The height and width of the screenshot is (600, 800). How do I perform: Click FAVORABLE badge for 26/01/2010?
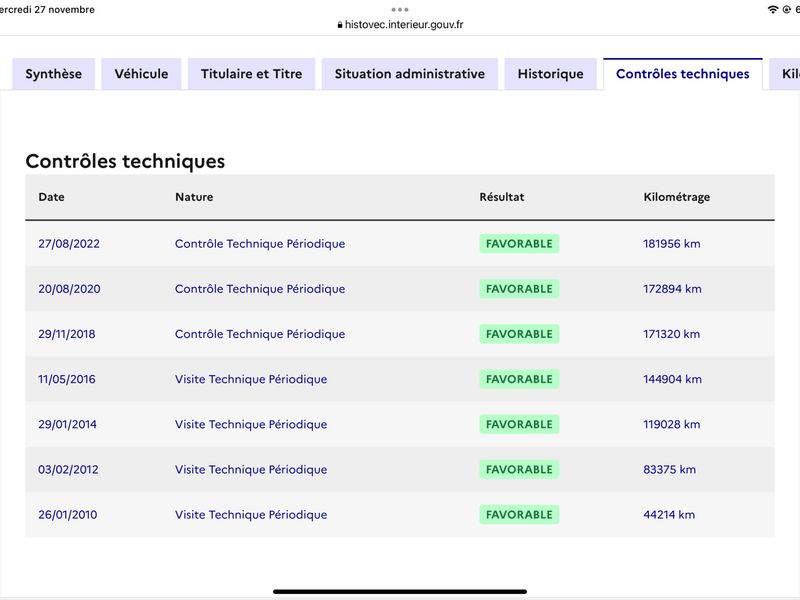pos(519,515)
